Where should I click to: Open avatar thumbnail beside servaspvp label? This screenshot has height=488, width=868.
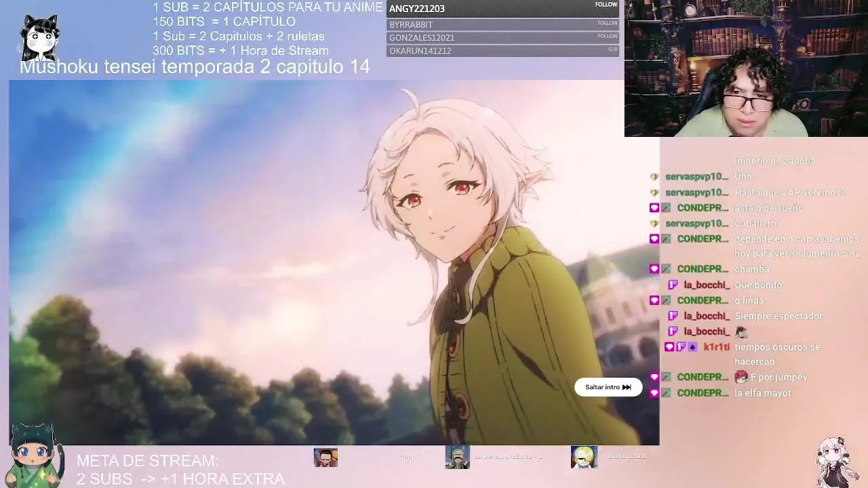pyautogui.click(x=457, y=457)
